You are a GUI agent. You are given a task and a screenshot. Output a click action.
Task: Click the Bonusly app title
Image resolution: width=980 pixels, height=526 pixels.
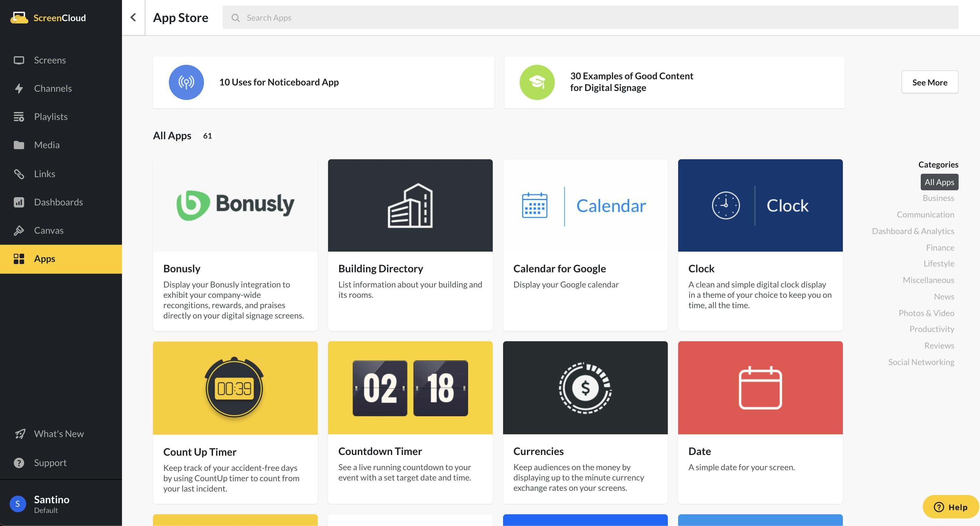(x=182, y=269)
